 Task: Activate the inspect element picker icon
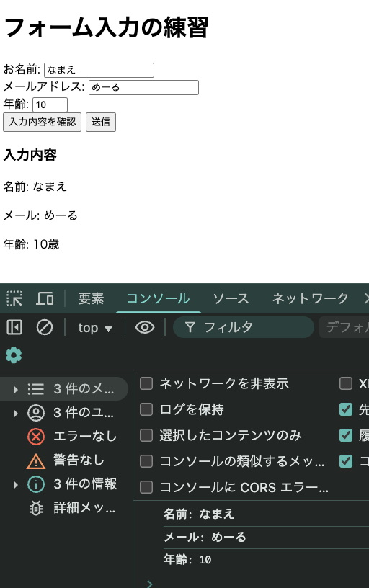point(14,298)
